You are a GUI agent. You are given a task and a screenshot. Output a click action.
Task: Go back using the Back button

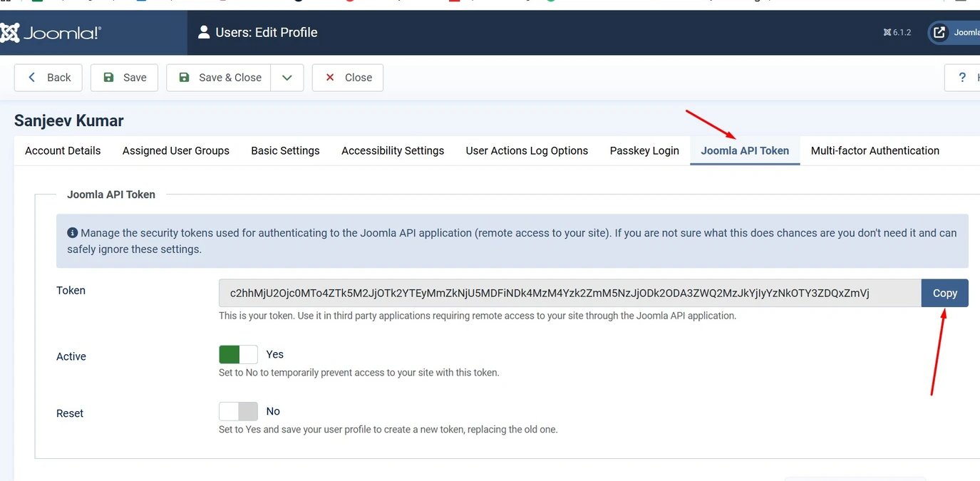pos(48,78)
